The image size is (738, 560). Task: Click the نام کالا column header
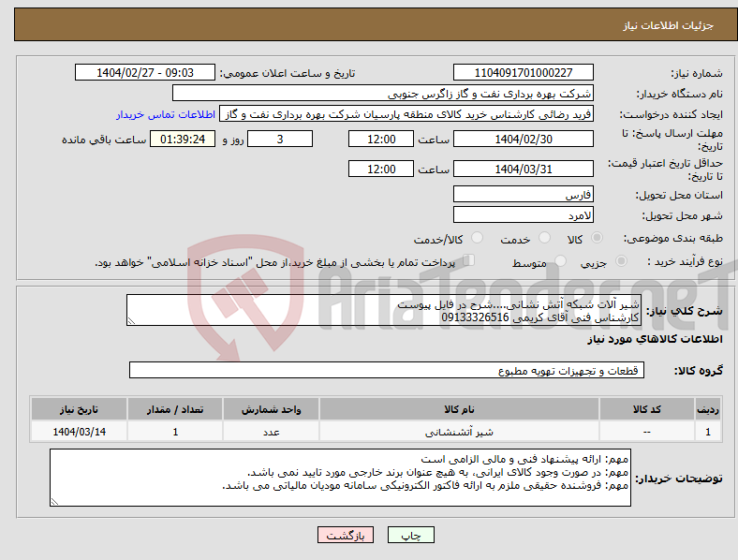(459, 409)
